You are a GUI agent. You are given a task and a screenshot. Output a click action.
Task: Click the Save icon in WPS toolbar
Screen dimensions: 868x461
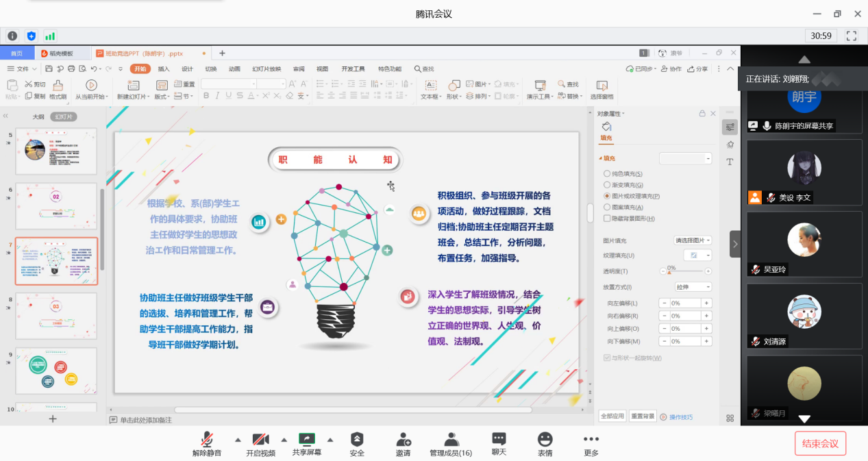click(49, 68)
